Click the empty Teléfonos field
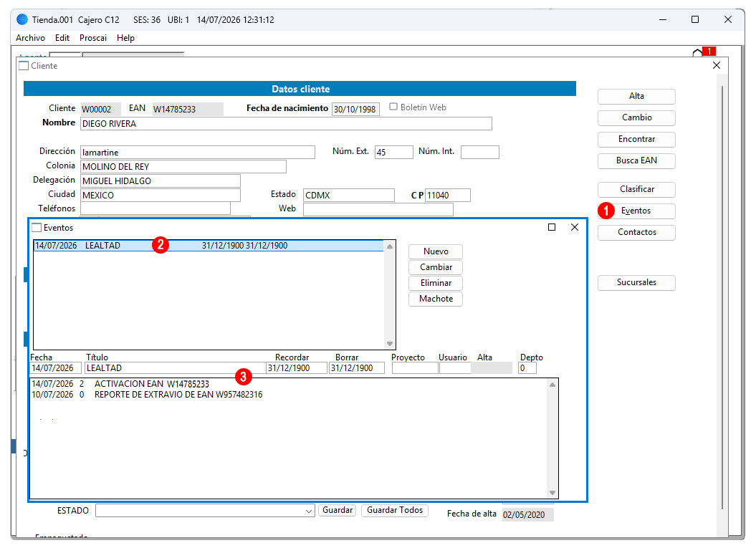Screen dimensions: 756x548 pos(155,208)
